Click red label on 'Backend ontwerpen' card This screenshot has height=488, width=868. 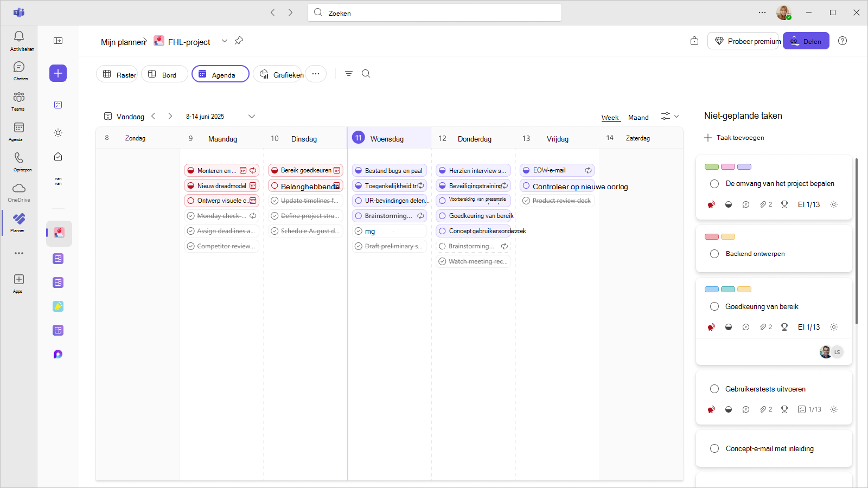point(711,236)
